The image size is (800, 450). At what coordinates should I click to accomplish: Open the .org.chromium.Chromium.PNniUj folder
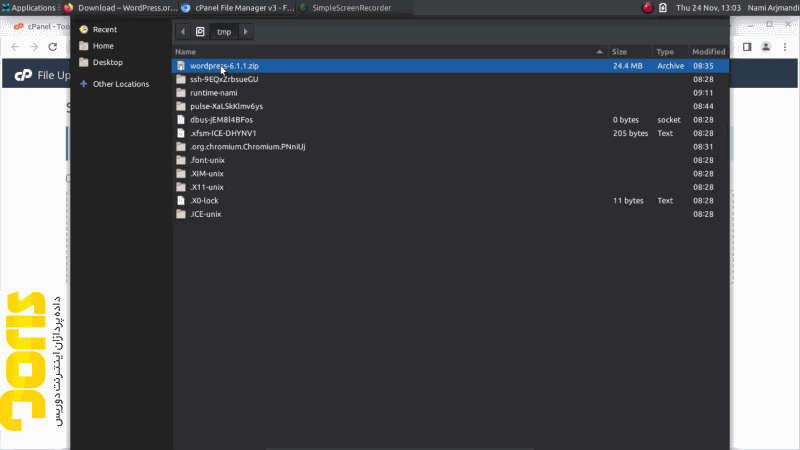point(451,146)
